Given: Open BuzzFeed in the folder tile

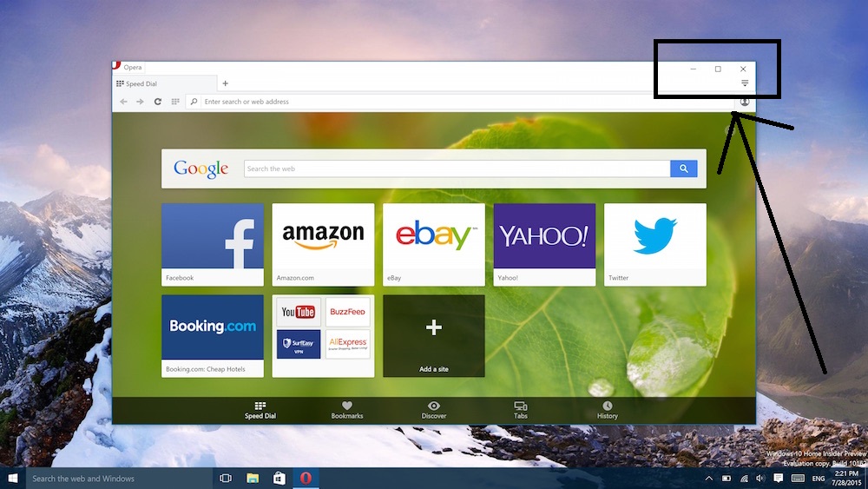Looking at the screenshot, I should point(348,313).
